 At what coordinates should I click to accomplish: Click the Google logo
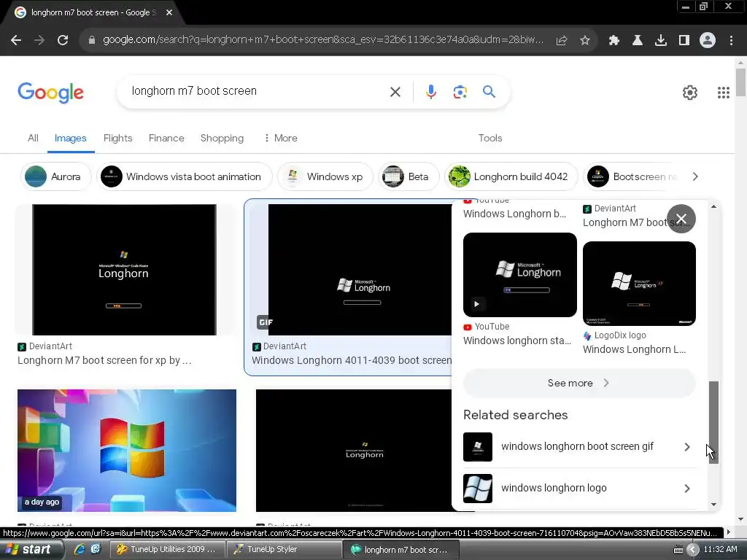point(50,93)
